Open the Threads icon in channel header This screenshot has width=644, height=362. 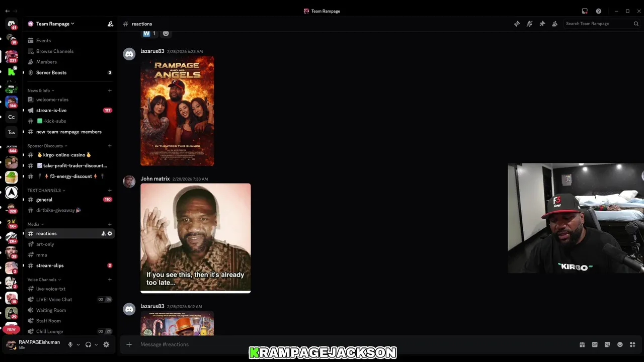[x=517, y=24]
